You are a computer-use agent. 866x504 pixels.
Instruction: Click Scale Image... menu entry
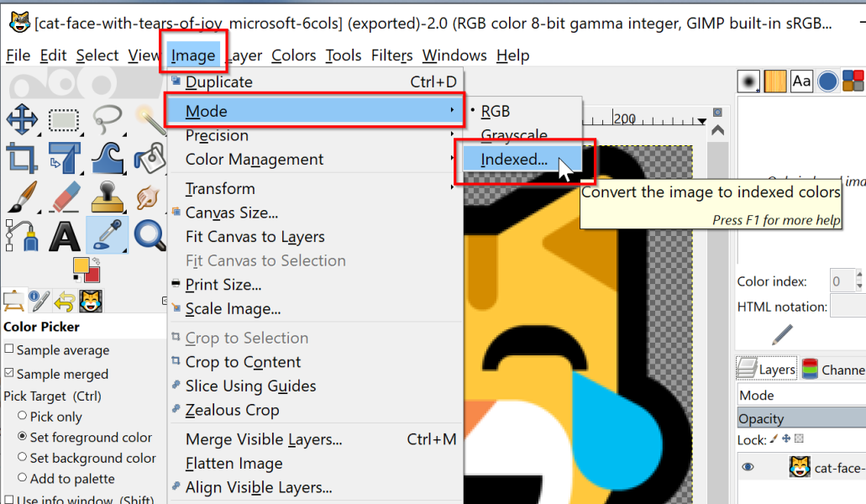(315, 309)
